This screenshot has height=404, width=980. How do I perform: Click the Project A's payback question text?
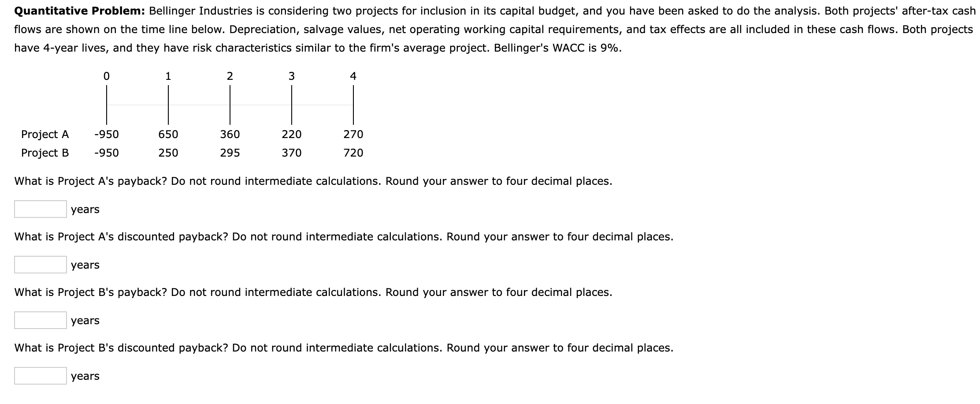coord(313,181)
